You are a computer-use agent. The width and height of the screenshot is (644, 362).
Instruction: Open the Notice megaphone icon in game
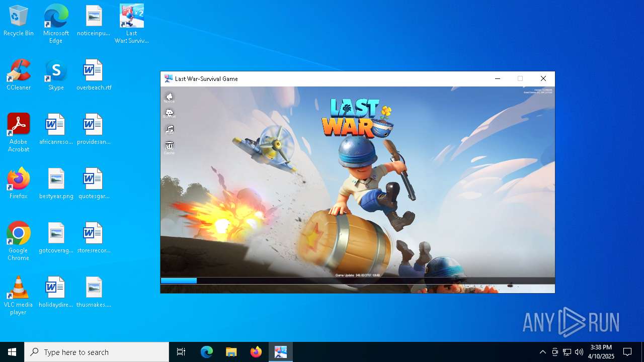(x=170, y=97)
